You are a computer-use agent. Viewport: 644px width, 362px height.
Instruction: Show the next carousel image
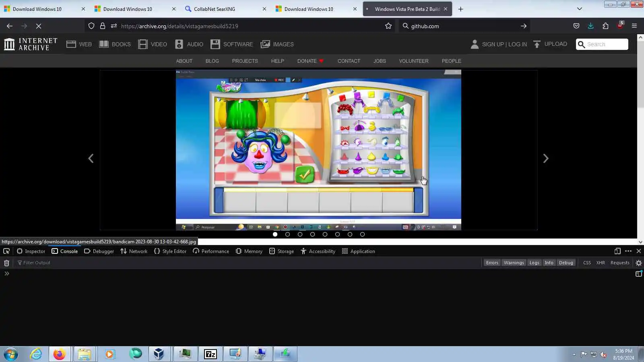pos(546,158)
